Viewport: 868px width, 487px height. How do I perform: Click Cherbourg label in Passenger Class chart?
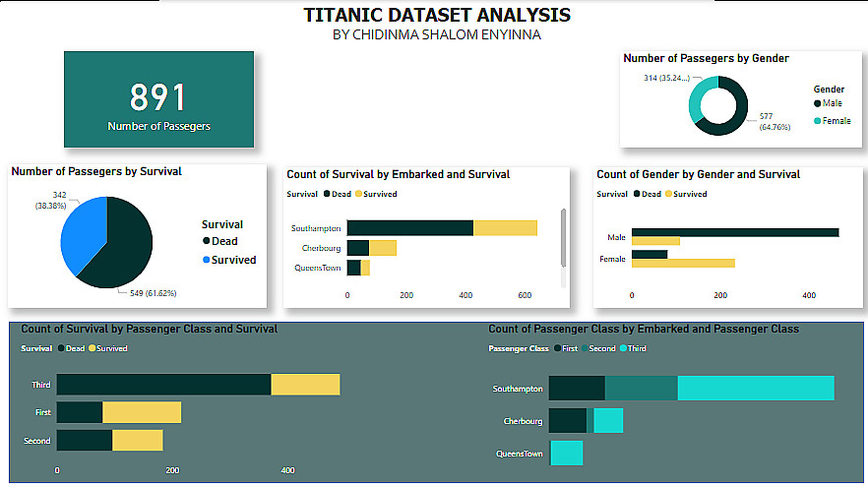click(523, 421)
